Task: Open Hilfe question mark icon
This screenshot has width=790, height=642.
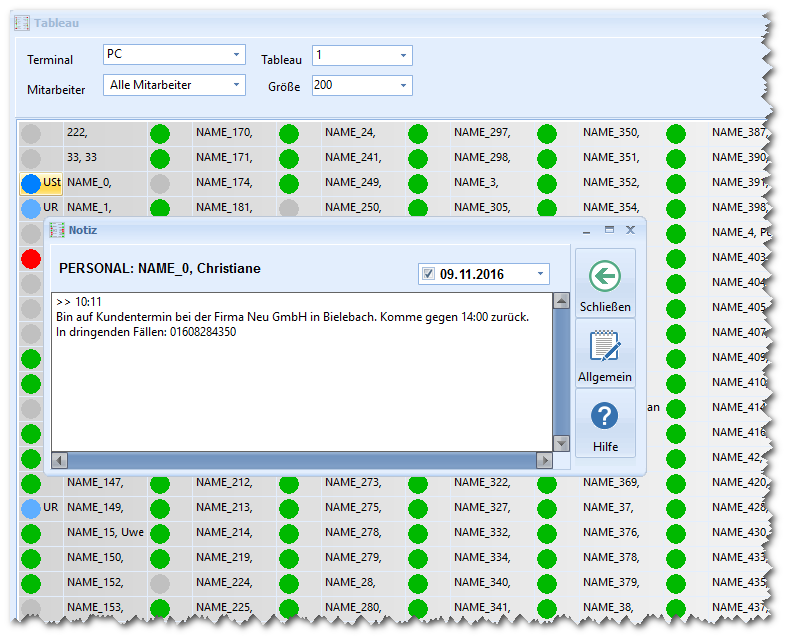Action: 605,416
